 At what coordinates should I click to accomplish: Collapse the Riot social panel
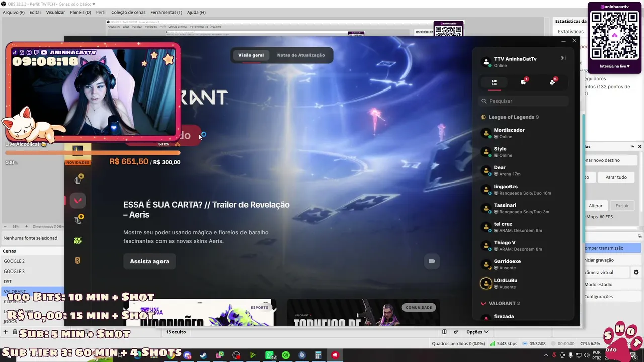click(563, 58)
